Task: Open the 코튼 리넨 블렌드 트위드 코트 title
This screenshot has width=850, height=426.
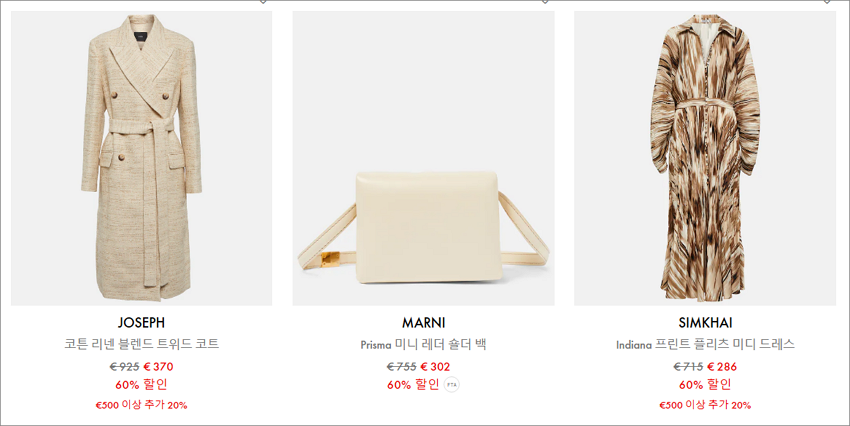Action: click(141, 344)
